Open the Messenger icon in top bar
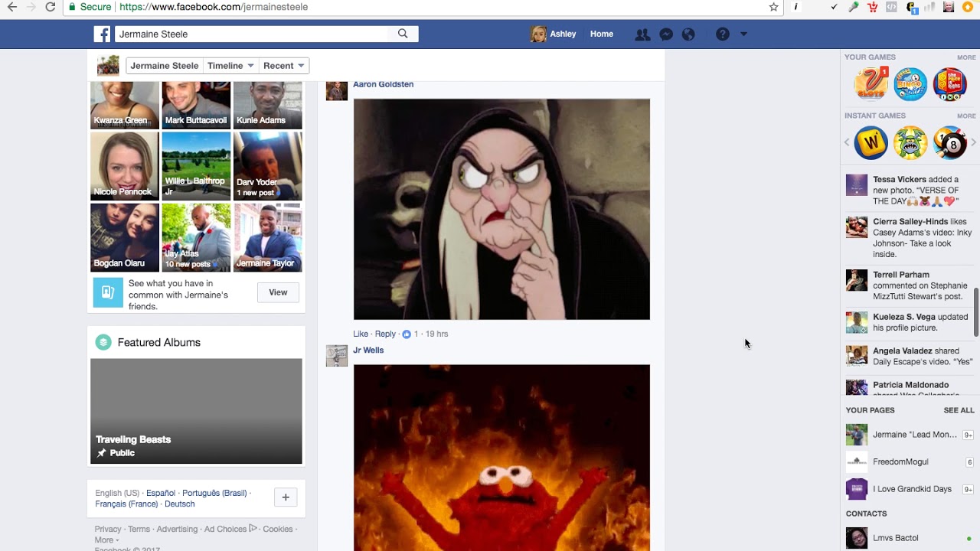980x551 pixels. pos(666,34)
